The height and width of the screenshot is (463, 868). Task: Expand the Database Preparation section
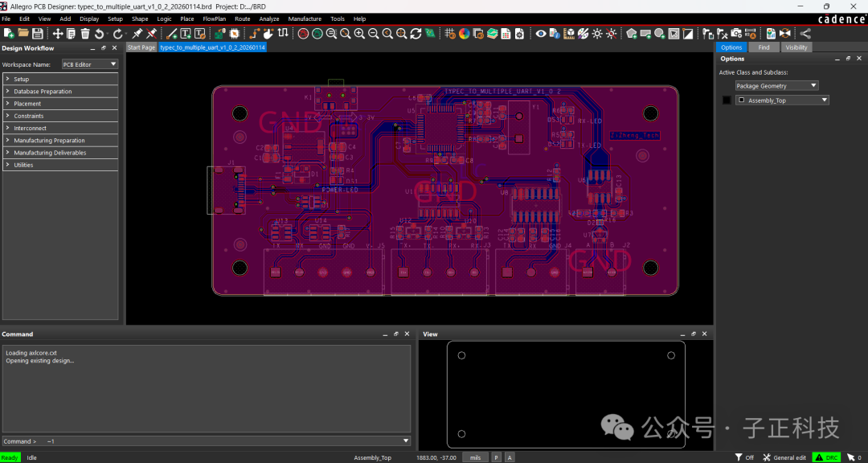(x=60, y=92)
